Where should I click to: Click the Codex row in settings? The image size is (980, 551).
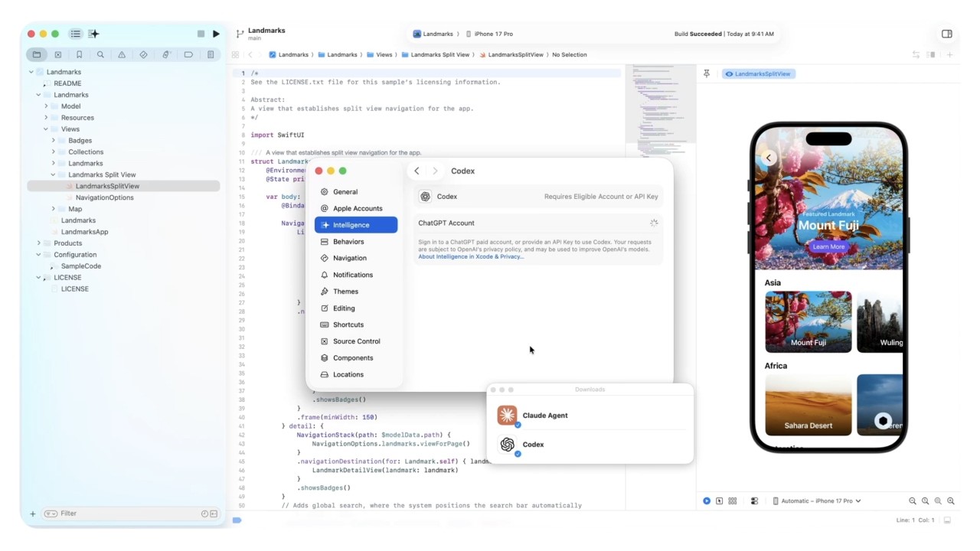click(538, 197)
